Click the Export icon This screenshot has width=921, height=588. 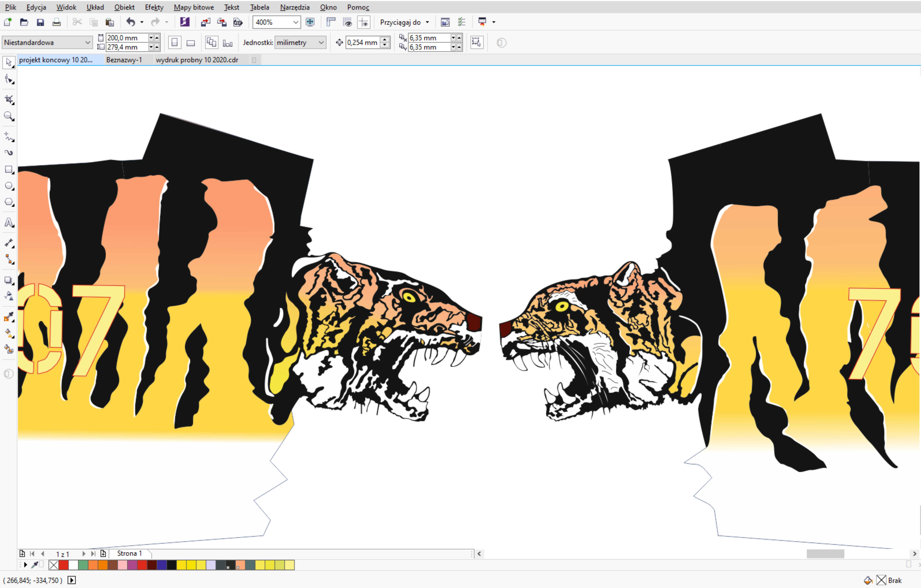click(x=222, y=22)
